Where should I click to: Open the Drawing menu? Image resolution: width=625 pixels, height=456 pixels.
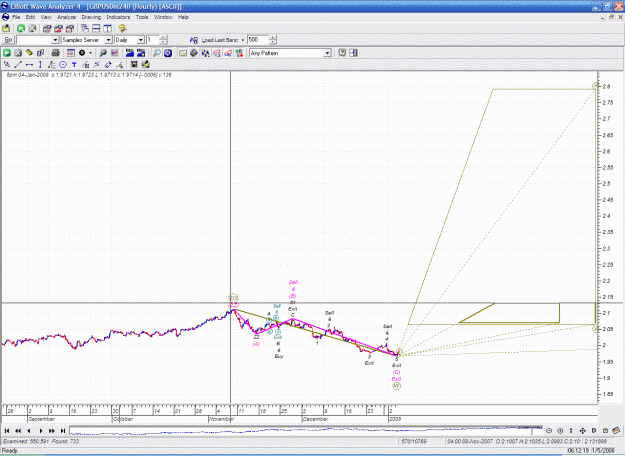tap(91, 17)
